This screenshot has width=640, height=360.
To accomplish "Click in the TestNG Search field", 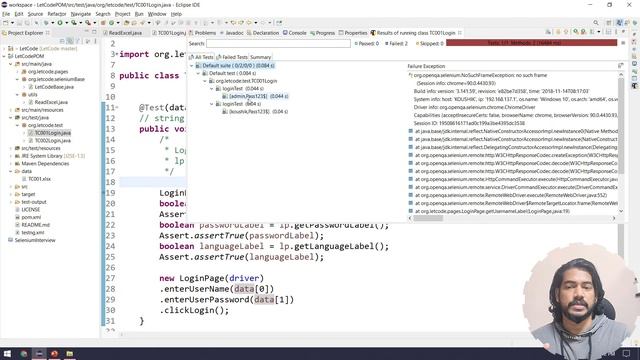I will (278, 43).
